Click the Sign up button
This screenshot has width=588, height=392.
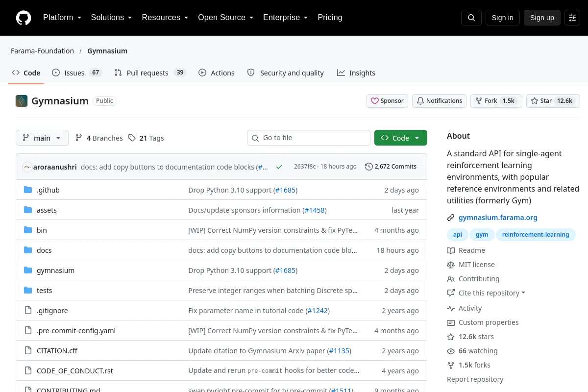coord(542,18)
